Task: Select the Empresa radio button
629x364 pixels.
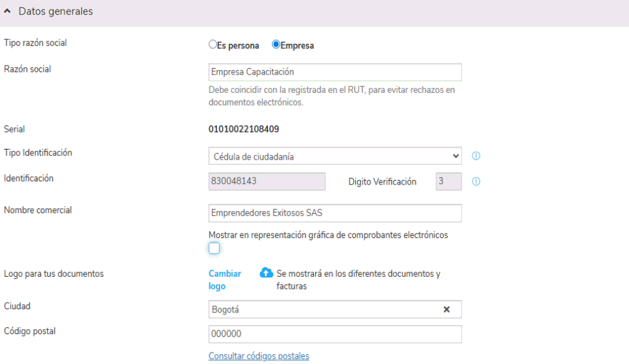Action: tap(276, 45)
